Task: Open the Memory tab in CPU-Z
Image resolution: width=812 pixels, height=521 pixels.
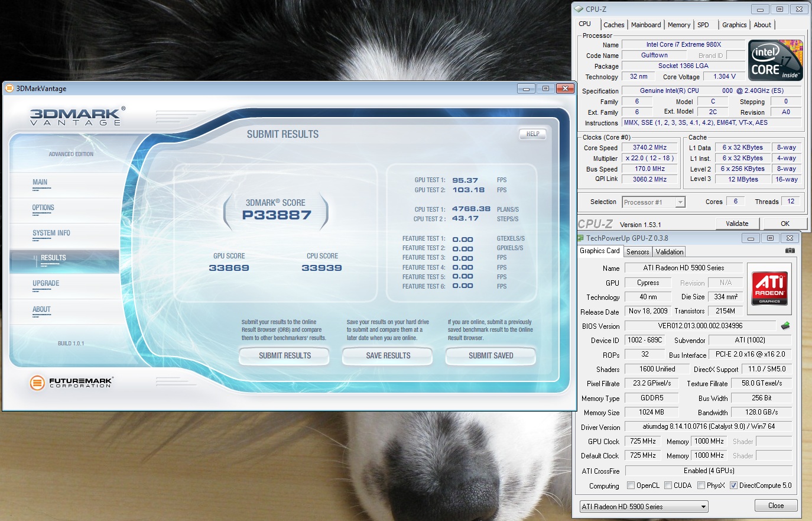Action: [x=678, y=25]
